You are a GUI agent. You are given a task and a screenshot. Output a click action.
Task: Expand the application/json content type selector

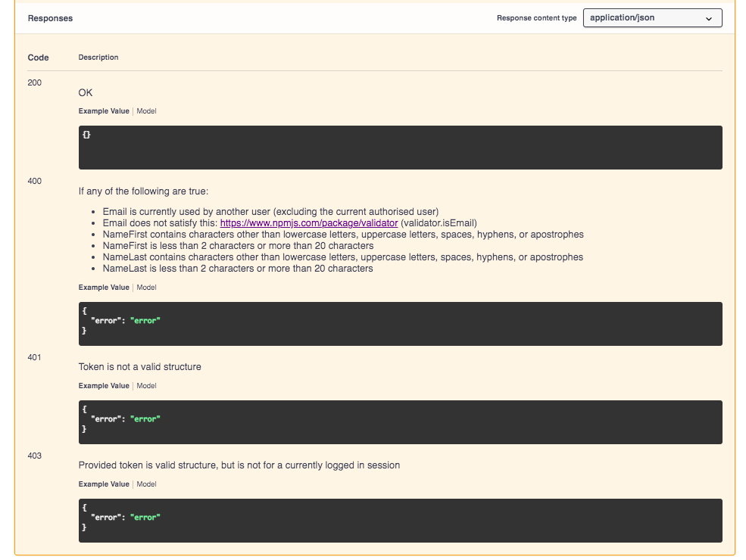pyautogui.click(x=652, y=17)
